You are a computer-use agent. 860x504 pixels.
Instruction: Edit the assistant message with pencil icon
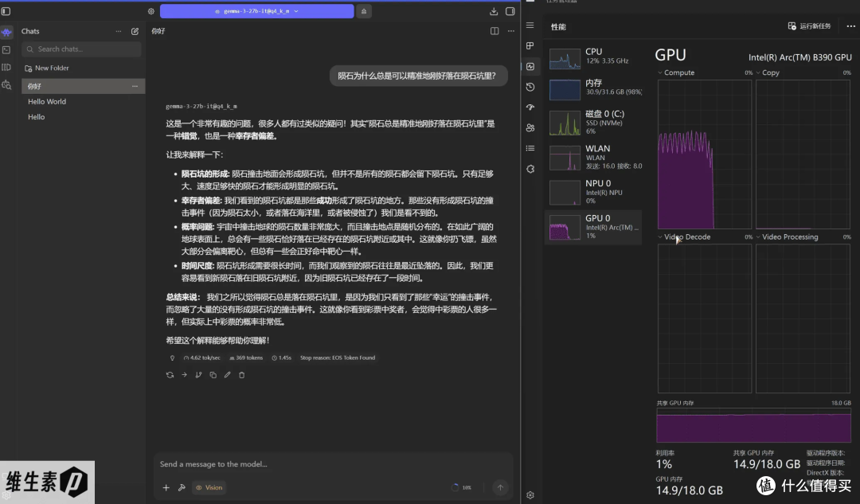(x=227, y=375)
